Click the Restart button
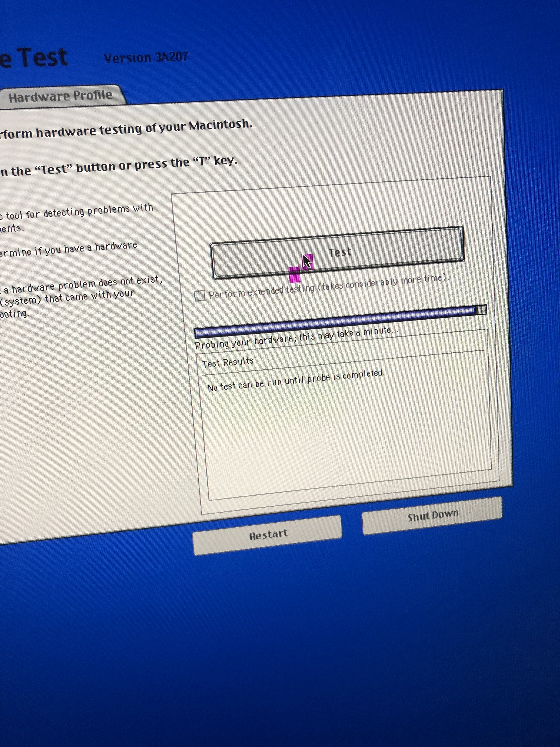Viewport: 560px width, 747px height. (267, 534)
